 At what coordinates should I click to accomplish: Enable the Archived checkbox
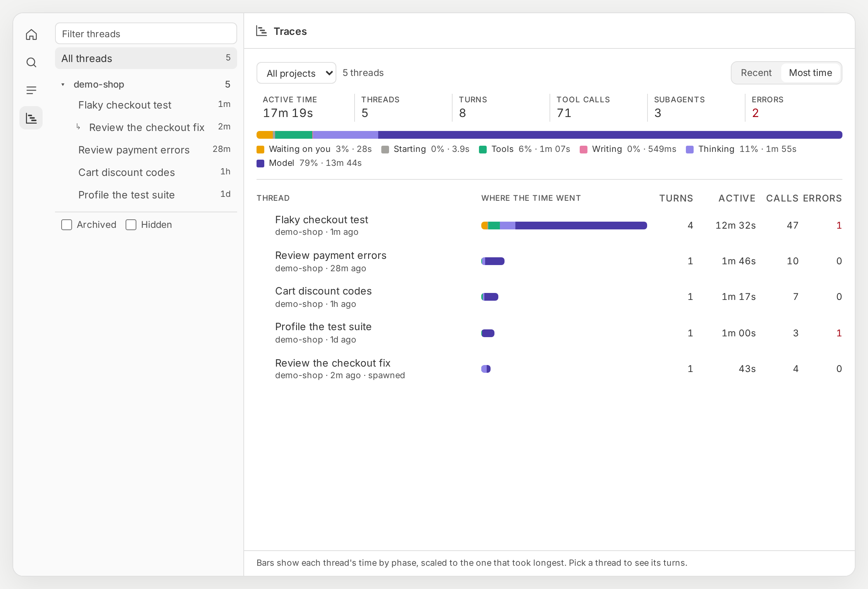(67, 225)
